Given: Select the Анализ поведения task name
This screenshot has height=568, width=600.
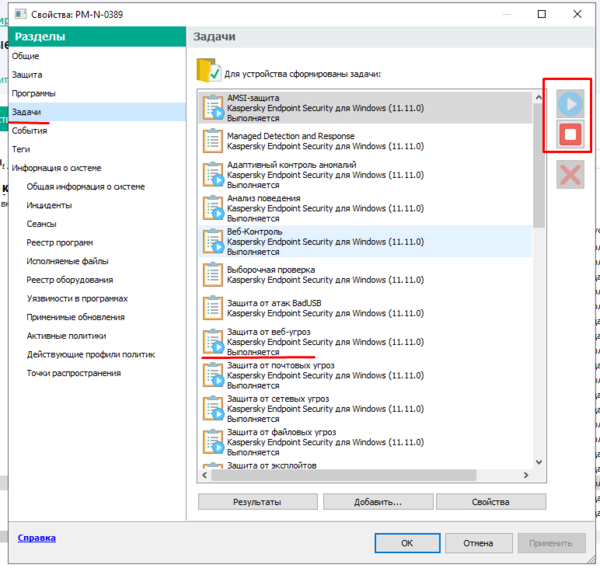Looking at the screenshot, I should (x=264, y=198).
